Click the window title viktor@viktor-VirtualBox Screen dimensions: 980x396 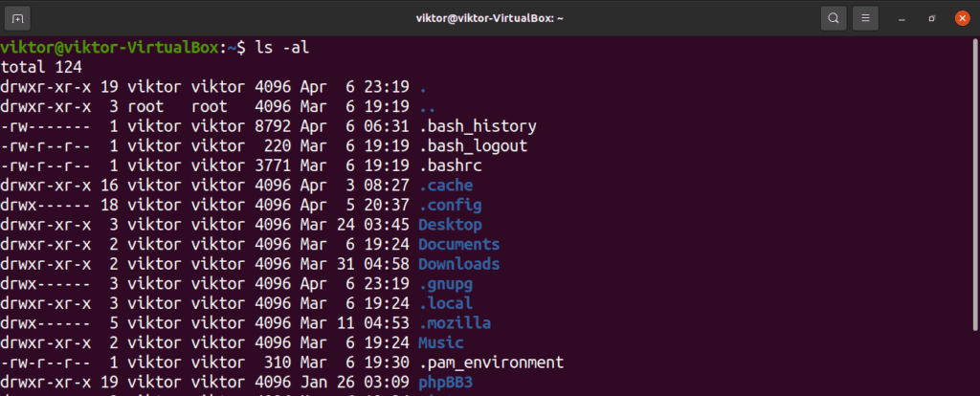coord(490,18)
